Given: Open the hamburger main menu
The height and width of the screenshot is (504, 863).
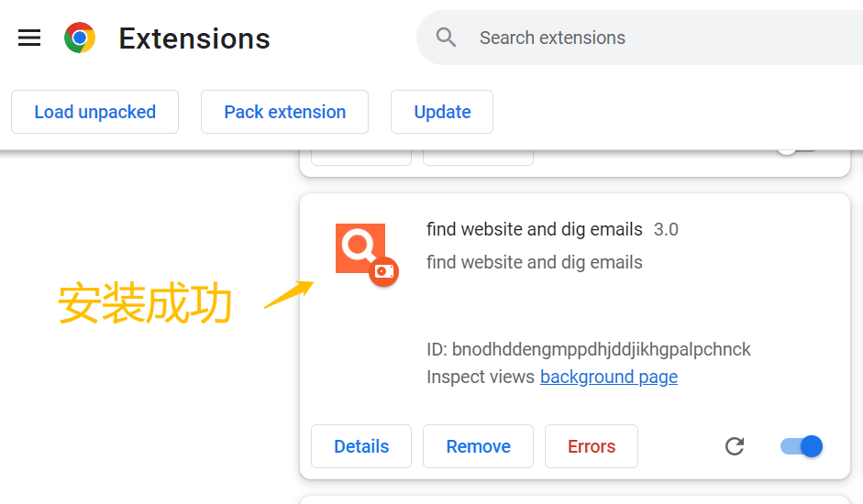Looking at the screenshot, I should point(29,38).
